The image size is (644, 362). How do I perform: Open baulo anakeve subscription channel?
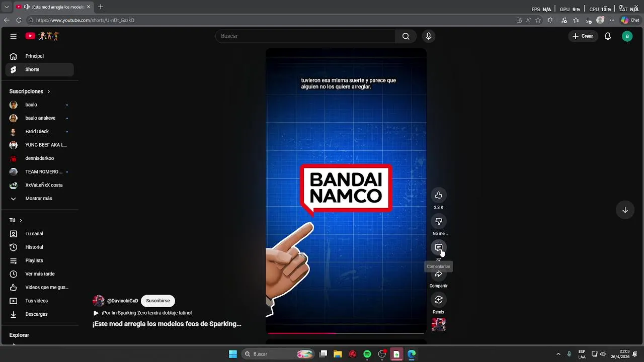point(40,118)
